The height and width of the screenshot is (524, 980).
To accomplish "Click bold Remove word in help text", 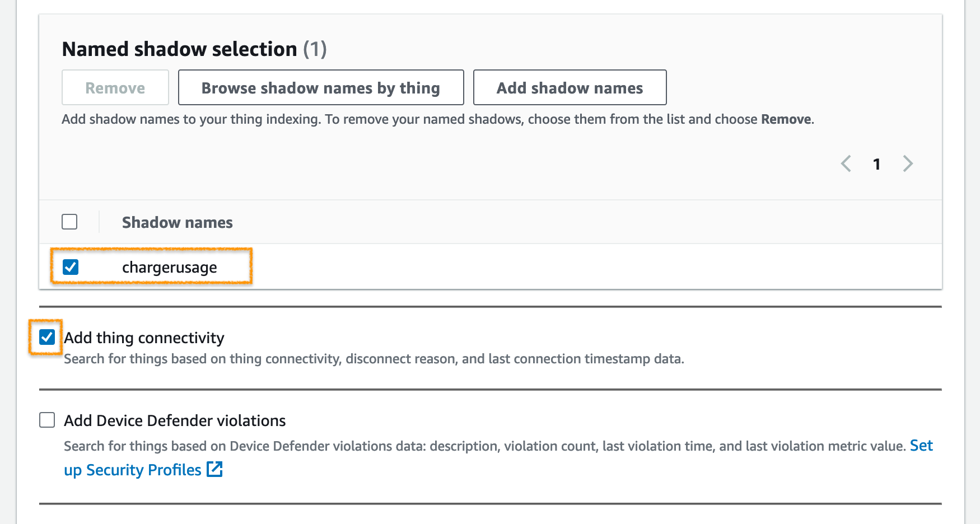I will 786,119.
